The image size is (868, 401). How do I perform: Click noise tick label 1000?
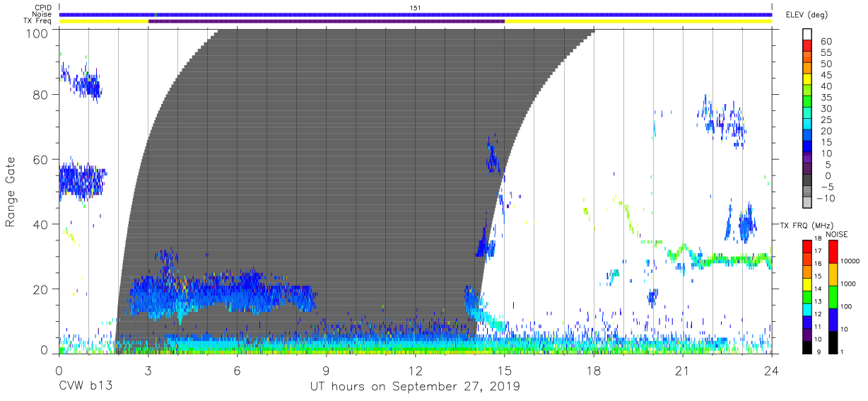click(848, 285)
